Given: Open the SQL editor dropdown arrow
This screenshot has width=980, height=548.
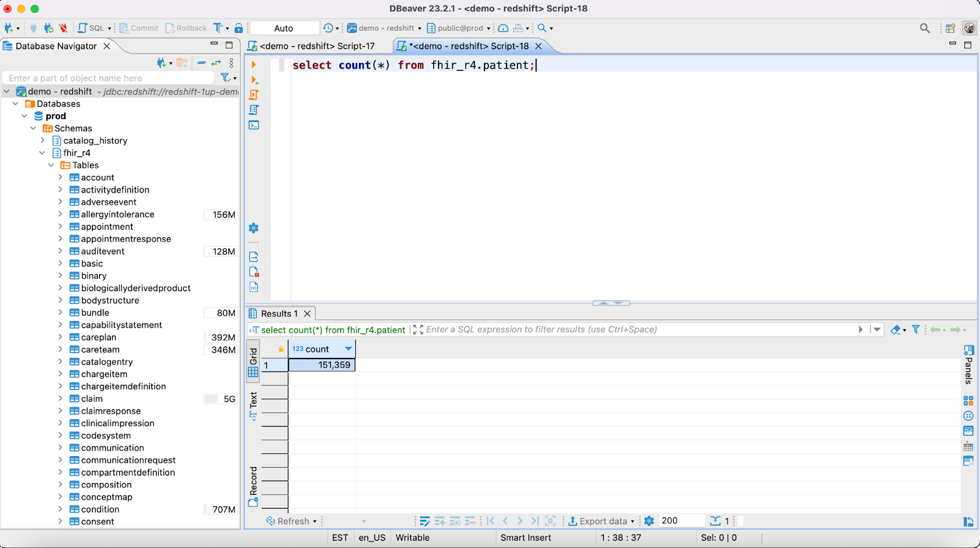Looking at the screenshot, I should (110, 28).
